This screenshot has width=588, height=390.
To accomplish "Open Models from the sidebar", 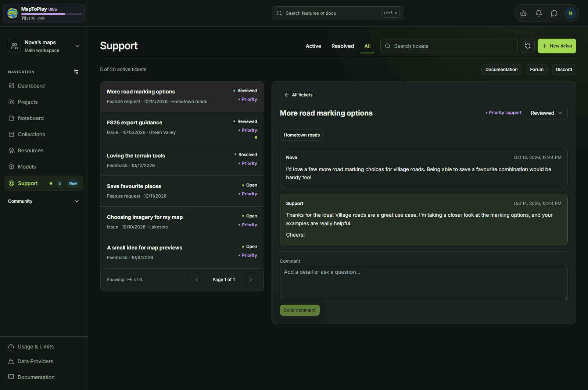I will pos(44,167).
